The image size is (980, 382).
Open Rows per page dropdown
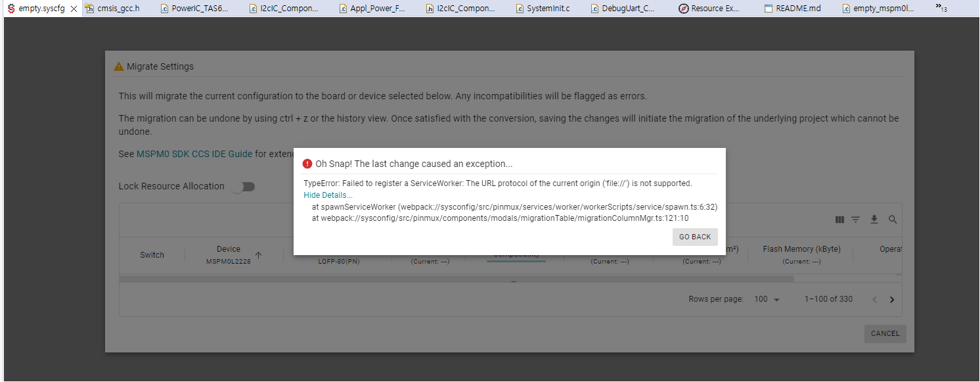pyautogui.click(x=767, y=299)
